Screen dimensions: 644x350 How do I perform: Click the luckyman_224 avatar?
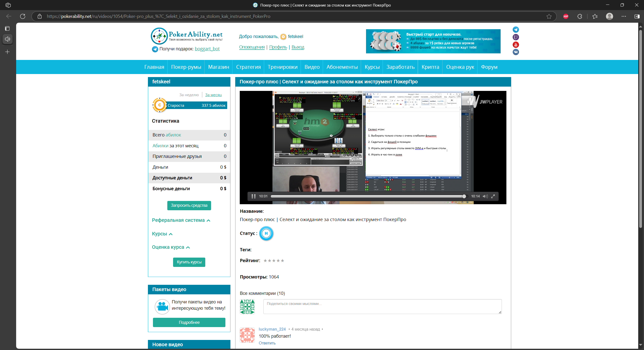tap(247, 335)
